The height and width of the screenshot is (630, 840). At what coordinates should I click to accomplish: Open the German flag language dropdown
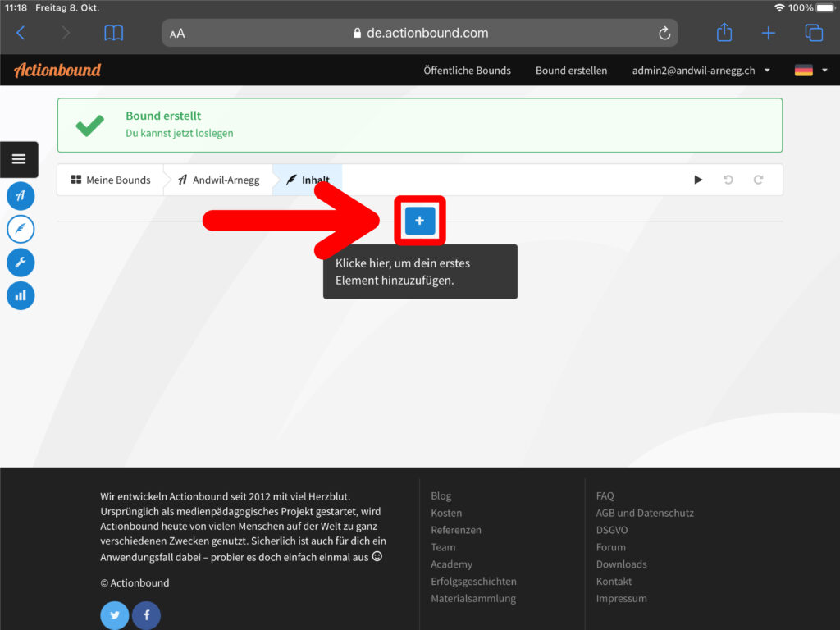(810, 71)
